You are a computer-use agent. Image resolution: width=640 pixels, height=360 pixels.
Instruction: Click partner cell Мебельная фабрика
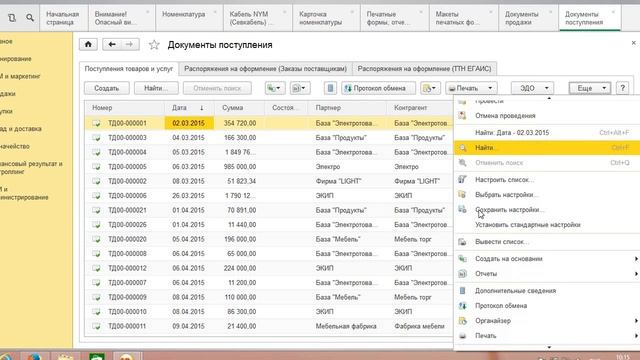(x=347, y=326)
